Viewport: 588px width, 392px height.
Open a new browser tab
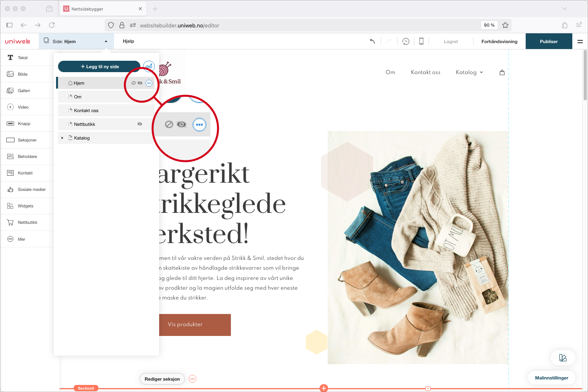[x=155, y=9]
